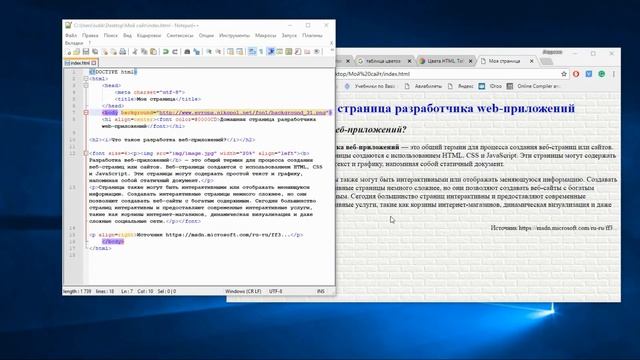Enable synchronized horizontal scrolling

[x=240, y=51]
